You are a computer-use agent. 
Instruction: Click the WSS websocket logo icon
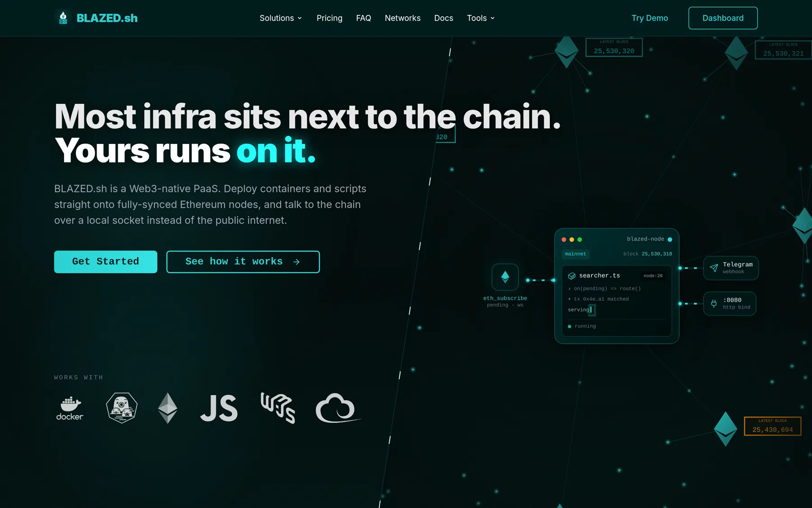(x=278, y=408)
